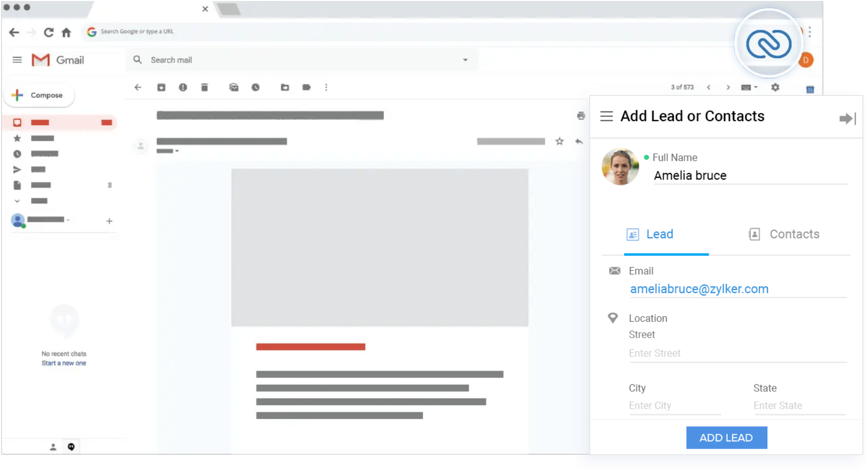The height and width of the screenshot is (471, 868).
Task: Click the Zoho CRM extension icon
Action: tap(768, 44)
